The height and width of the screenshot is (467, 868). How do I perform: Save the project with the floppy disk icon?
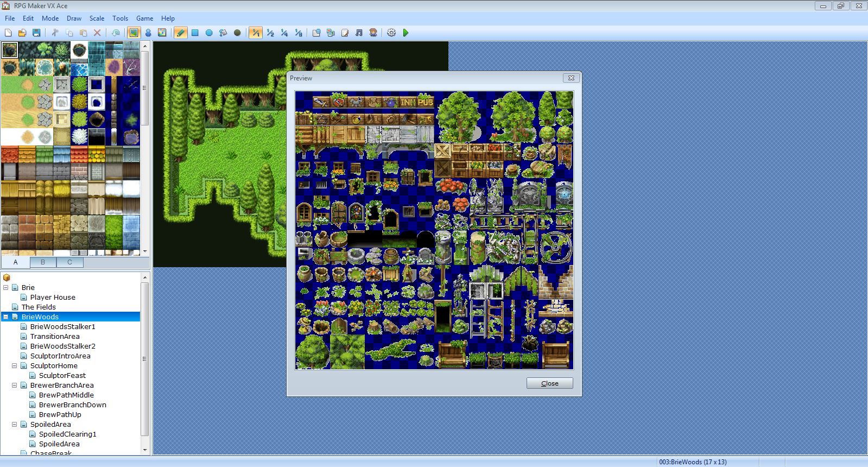36,33
